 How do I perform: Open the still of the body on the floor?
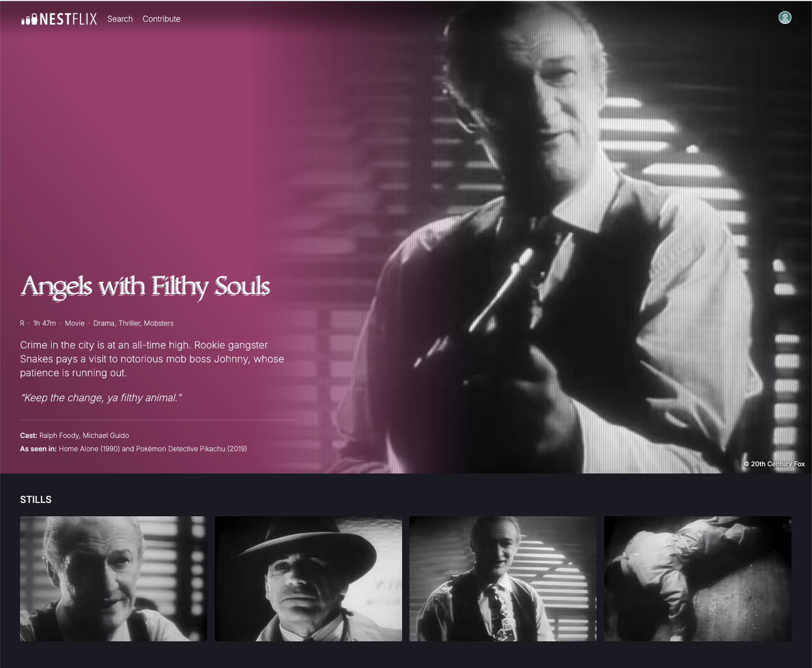[698, 579]
